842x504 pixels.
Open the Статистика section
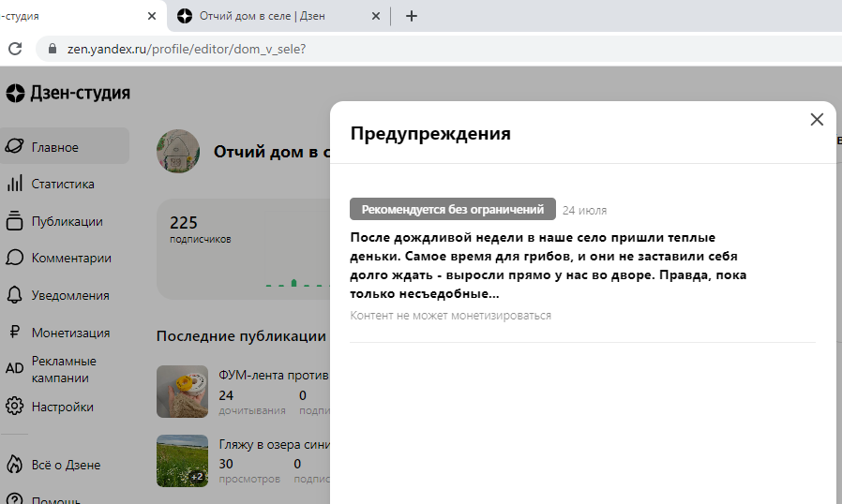tap(65, 184)
